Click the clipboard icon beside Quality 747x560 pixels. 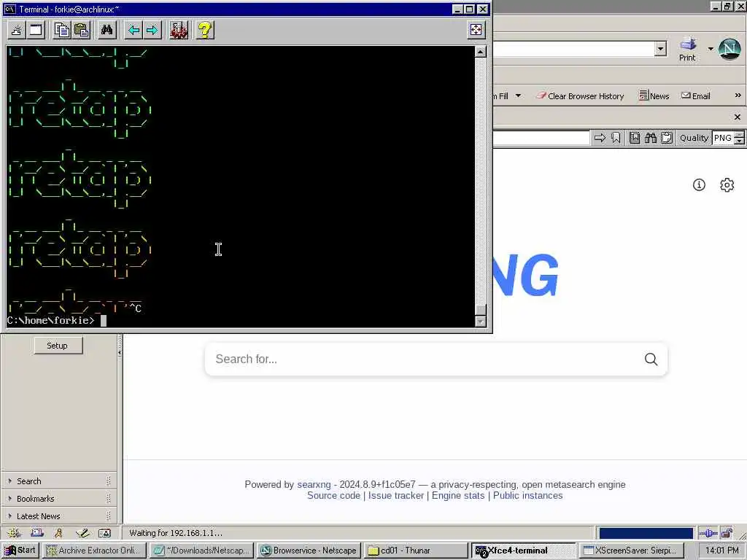pyautogui.click(x=667, y=138)
